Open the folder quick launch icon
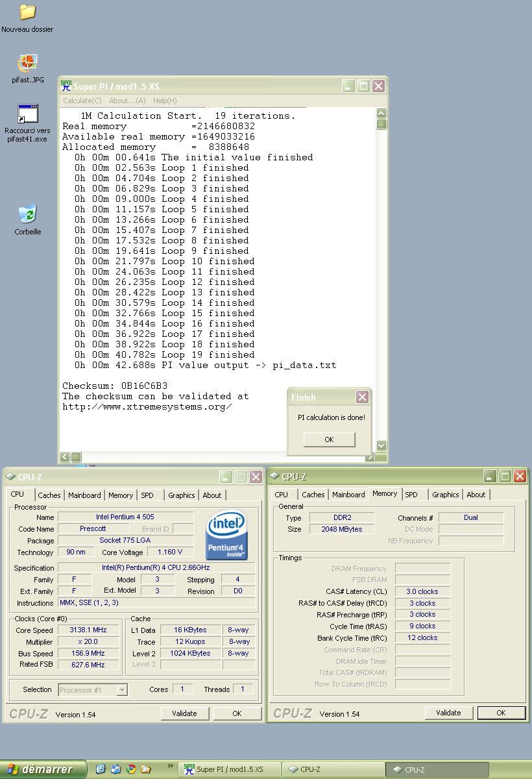 (x=146, y=769)
